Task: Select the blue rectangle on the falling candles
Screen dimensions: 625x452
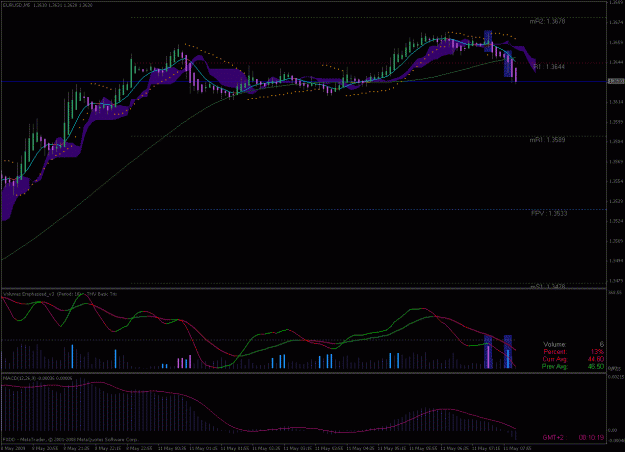Action: (x=508, y=64)
